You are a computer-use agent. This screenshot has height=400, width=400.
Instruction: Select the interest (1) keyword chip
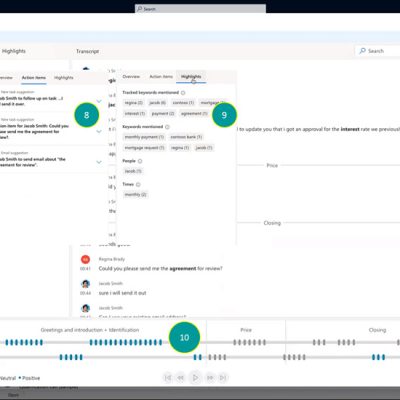[x=135, y=114]
